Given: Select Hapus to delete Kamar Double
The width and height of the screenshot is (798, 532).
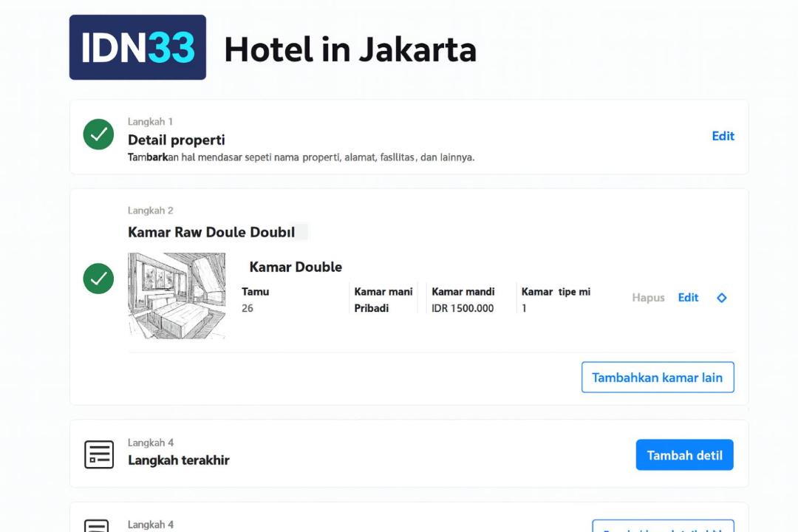Looking at the screenshot, I should [x=648, y=298].
